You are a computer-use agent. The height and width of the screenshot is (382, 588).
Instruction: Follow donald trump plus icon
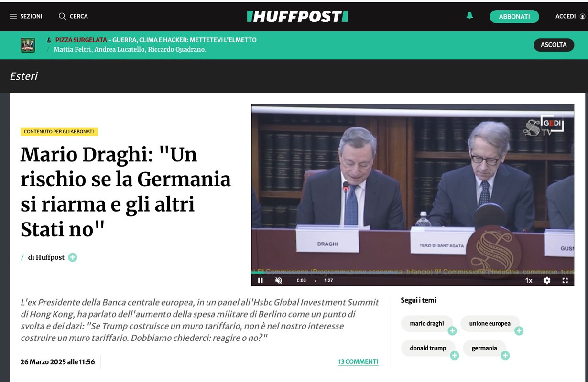[x=454, y=355]
